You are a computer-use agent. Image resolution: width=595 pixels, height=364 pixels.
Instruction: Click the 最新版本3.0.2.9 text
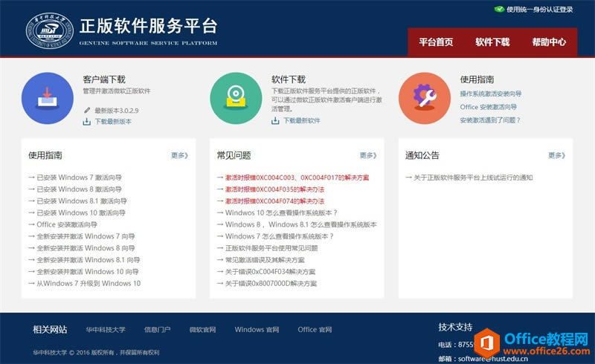point(117,111)
